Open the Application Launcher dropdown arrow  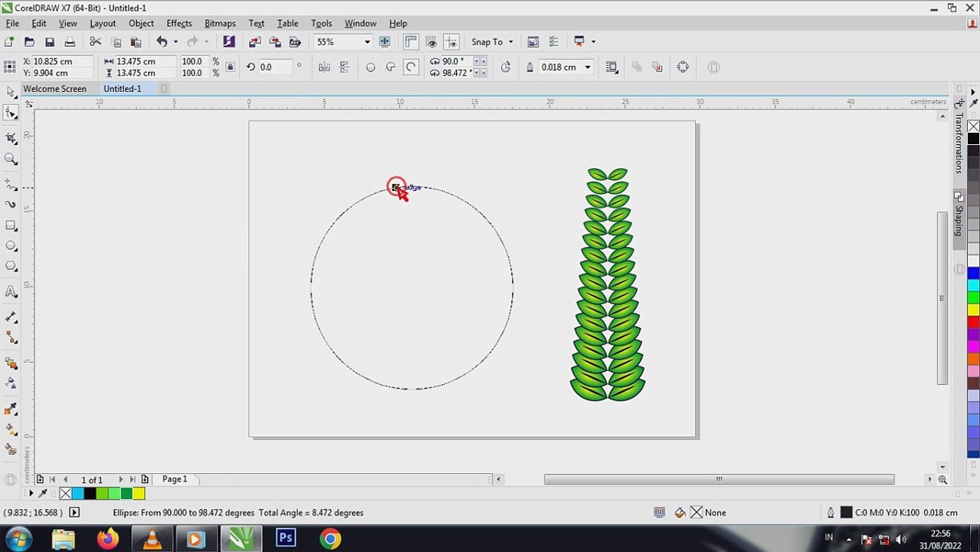point(593,42)
